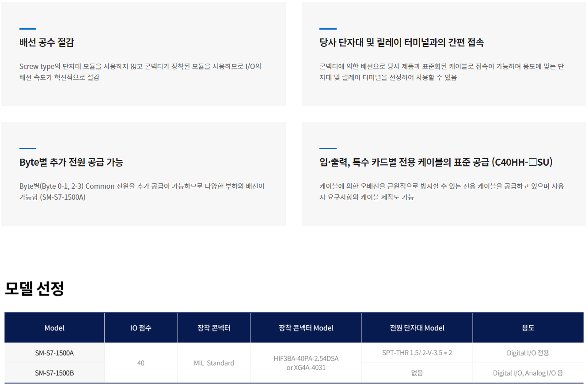Click the 'SPT-THR 1.5/ 2-V-3.5 * 2' cell

click(x=417, y=353)
